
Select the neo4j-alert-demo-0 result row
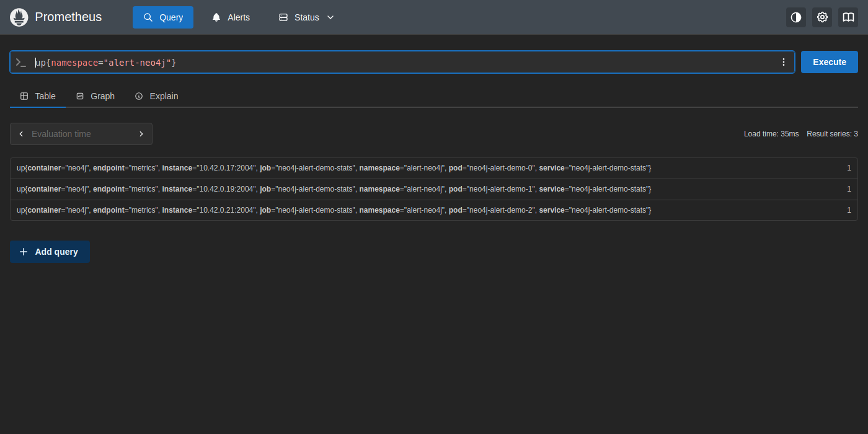pos(434,168)
